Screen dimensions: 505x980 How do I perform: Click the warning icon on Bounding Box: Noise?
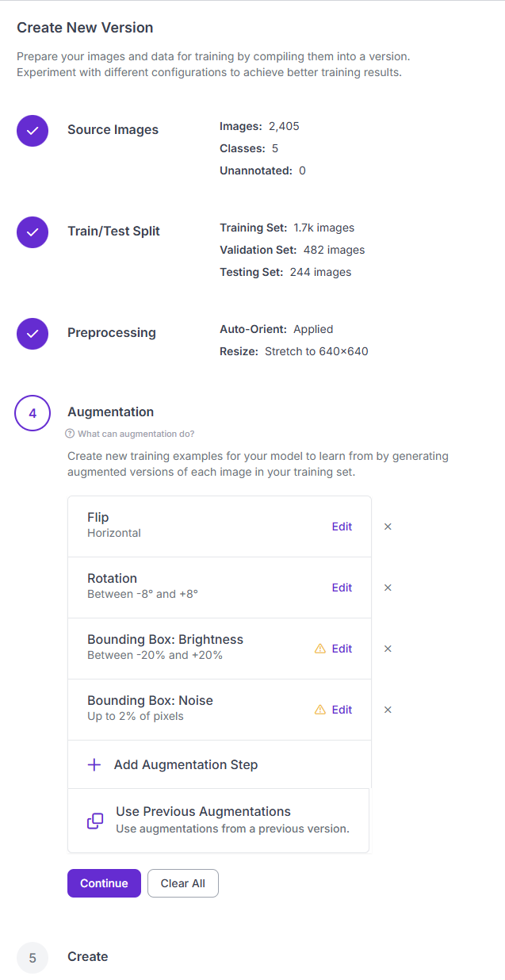click(x=321, y=710)
